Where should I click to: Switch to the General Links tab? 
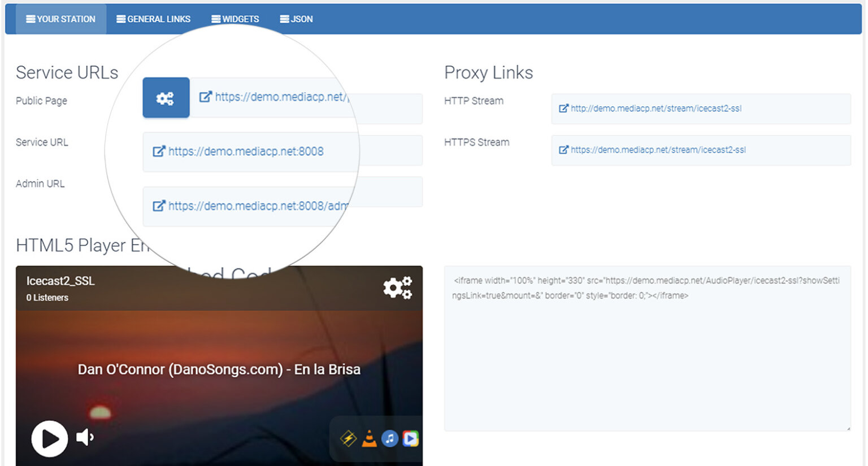click(153, 19)
